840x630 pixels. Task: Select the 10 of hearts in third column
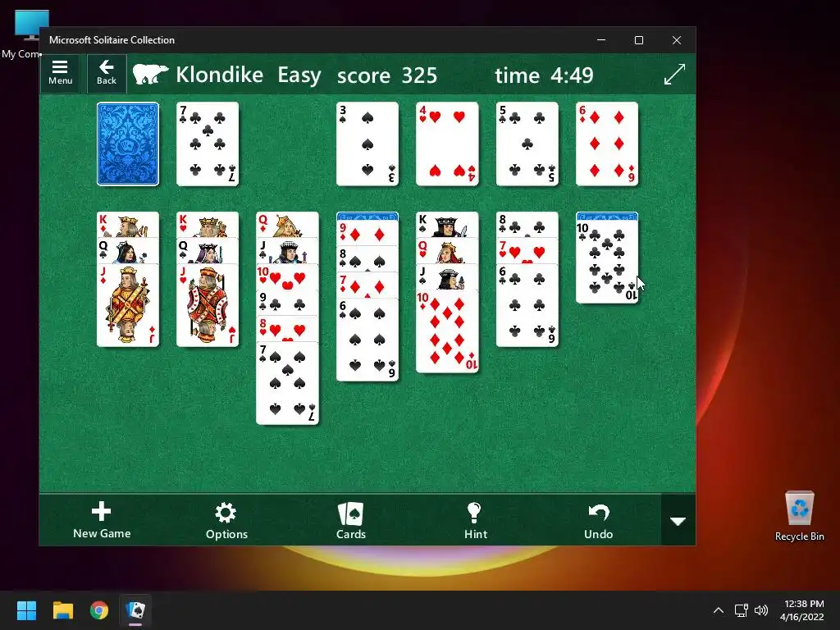pyautogui.click(x=288, y=277)
